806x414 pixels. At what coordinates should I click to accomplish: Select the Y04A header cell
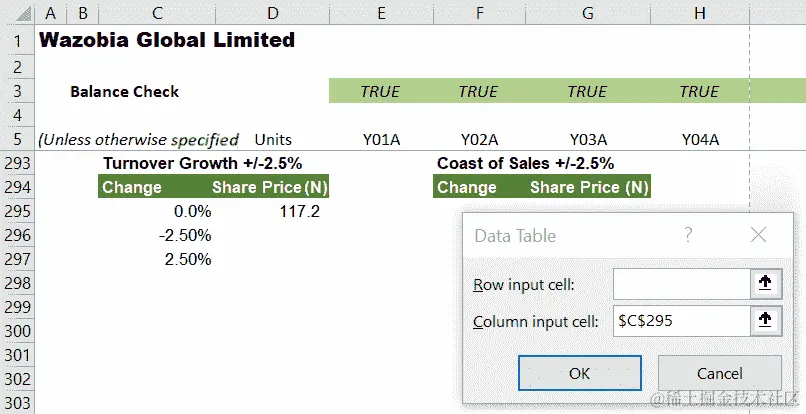click(700, 139)
